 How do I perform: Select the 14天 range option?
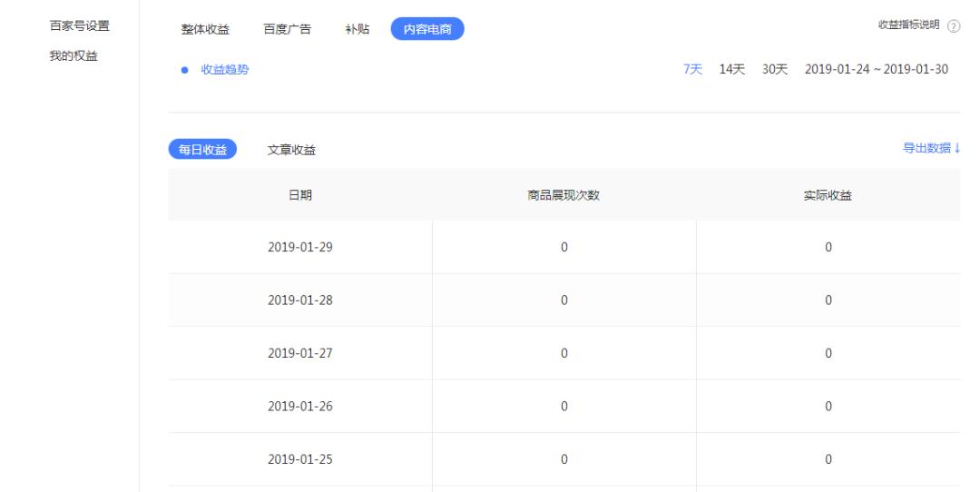point(732,69)
